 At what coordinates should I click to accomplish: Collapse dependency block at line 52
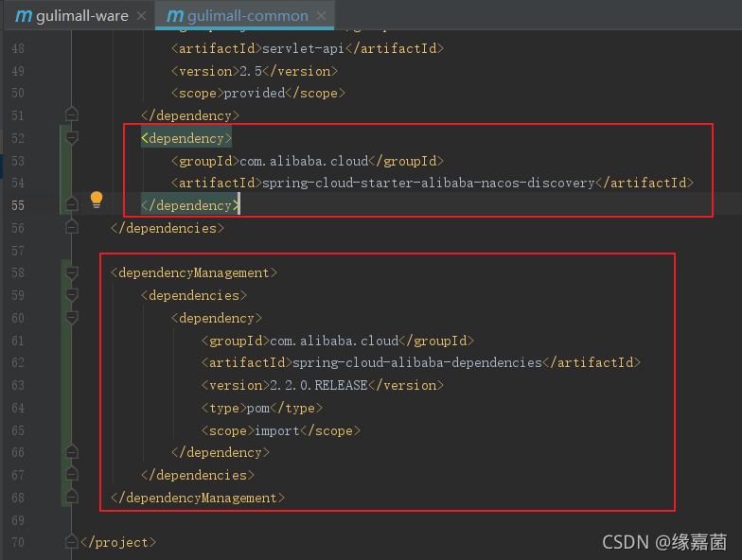(x=72, y=138)
